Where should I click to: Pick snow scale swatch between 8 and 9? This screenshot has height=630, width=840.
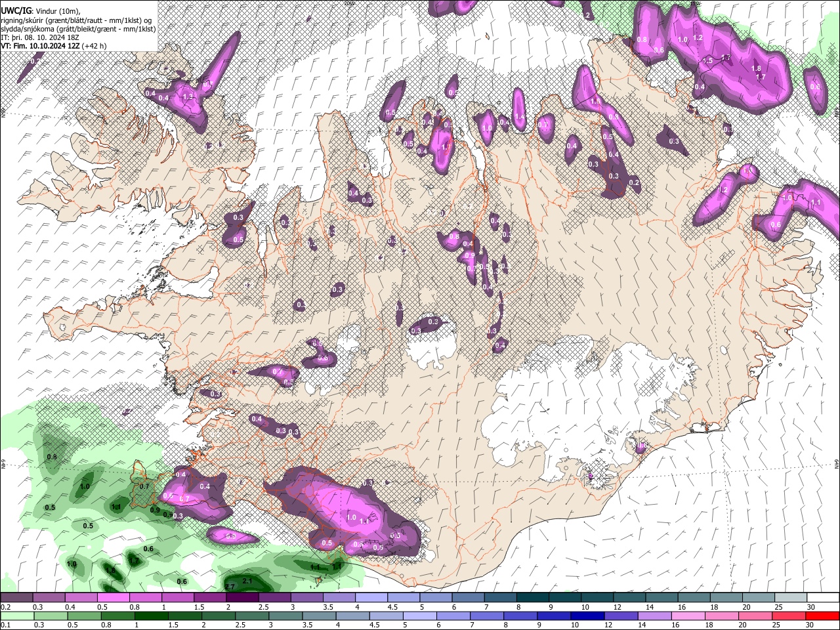coord(533,598)
